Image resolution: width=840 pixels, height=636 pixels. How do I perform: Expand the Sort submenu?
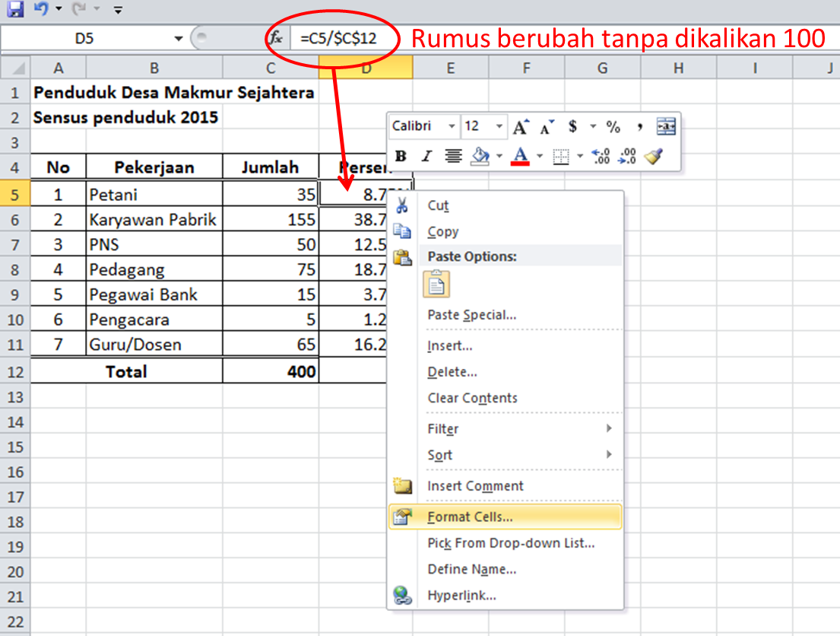point(506,455)
